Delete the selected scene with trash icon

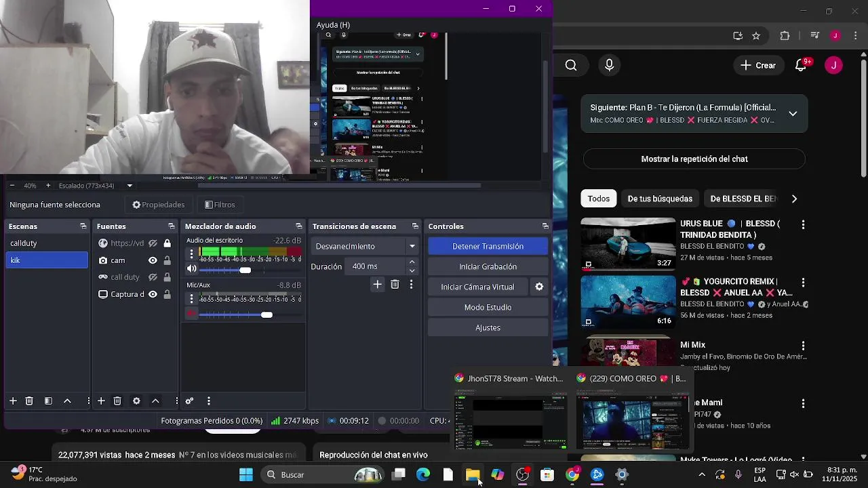click(x=29, y=401)
